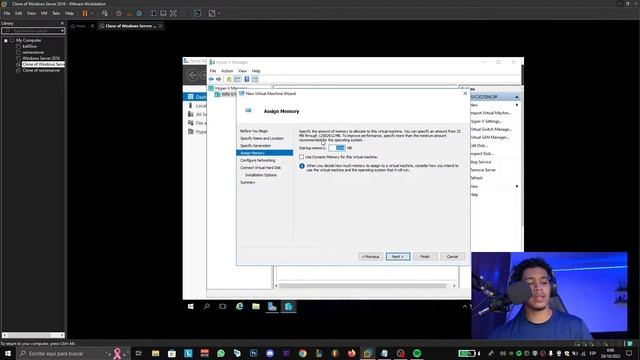Click the Library horizontal scrollbar
Image resolution: width=640 pixels, height=360 pixels.
pyautogui.click(x=33, y=335)
